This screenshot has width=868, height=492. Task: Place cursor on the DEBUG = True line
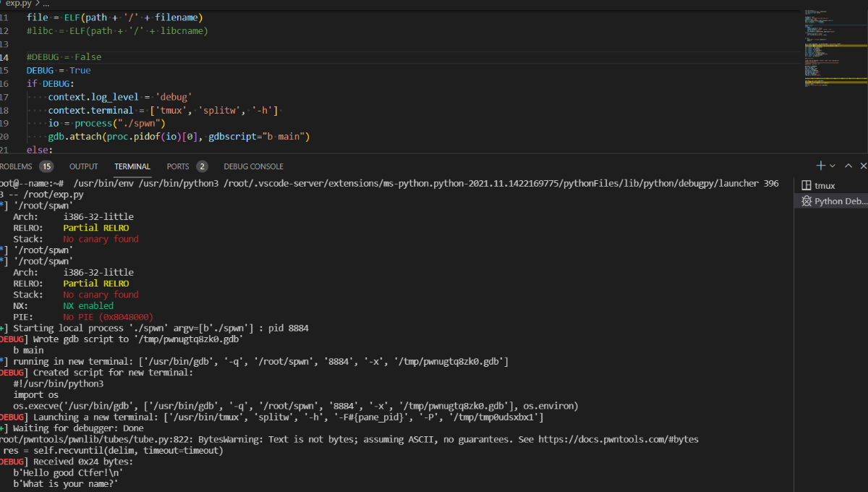(x=59, y=70)
